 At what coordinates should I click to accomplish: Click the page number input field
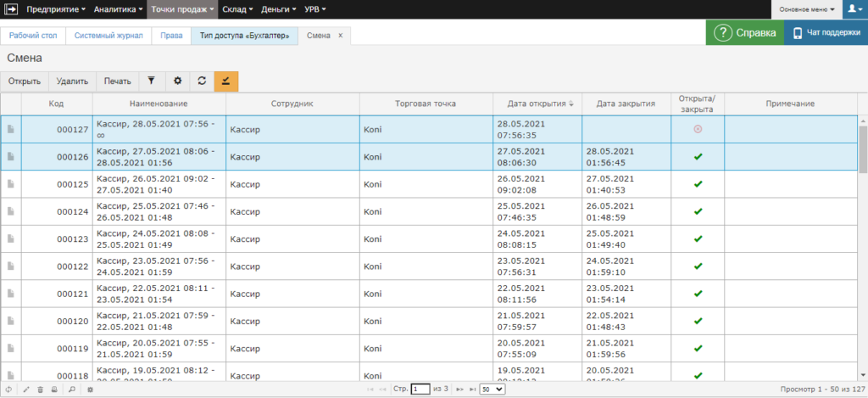tap(420, 390)
